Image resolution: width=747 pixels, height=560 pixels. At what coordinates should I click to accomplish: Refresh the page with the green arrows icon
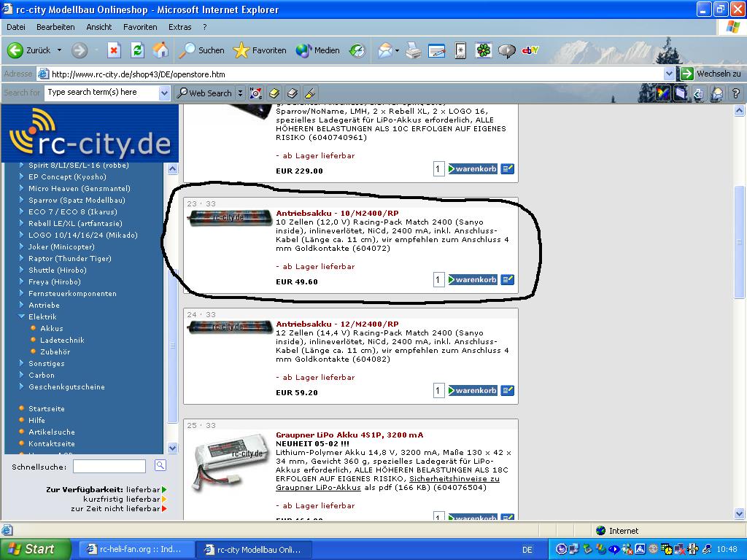[137, 50]
